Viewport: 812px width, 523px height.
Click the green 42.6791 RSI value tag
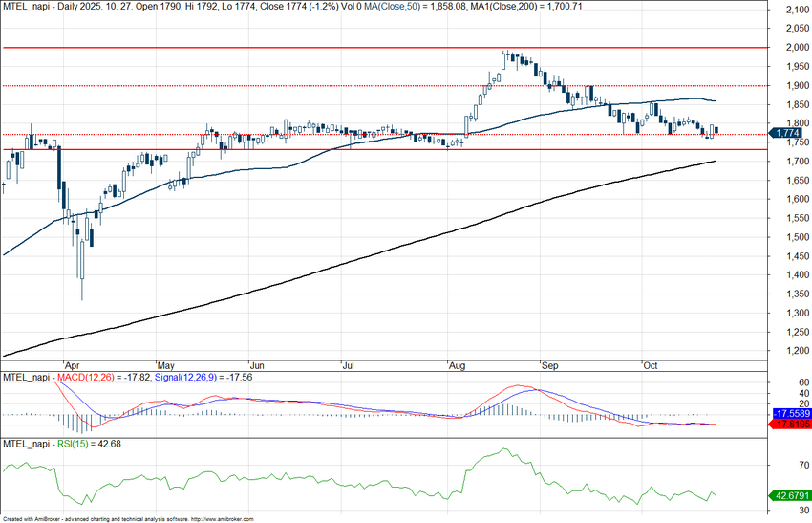[x=790, y=495]
